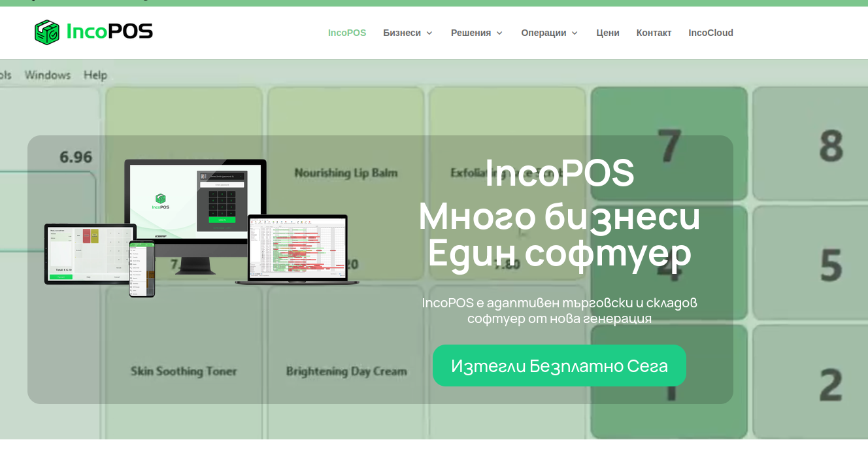
Task: Expand the Решения dropdown chevron
Action: (499, 33)
